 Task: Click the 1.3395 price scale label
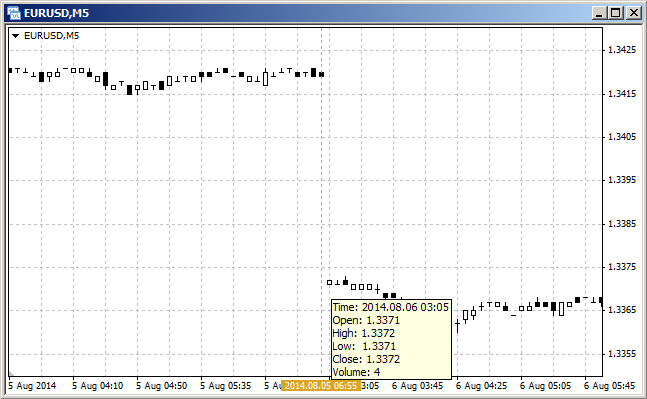click(x=622, y=180)
